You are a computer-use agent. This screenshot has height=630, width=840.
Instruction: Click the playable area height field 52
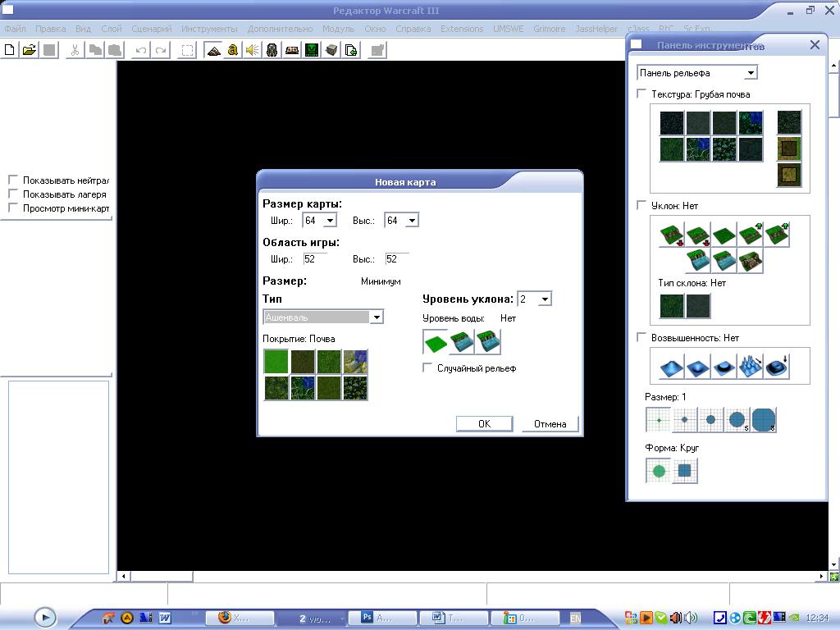(397, 259)
